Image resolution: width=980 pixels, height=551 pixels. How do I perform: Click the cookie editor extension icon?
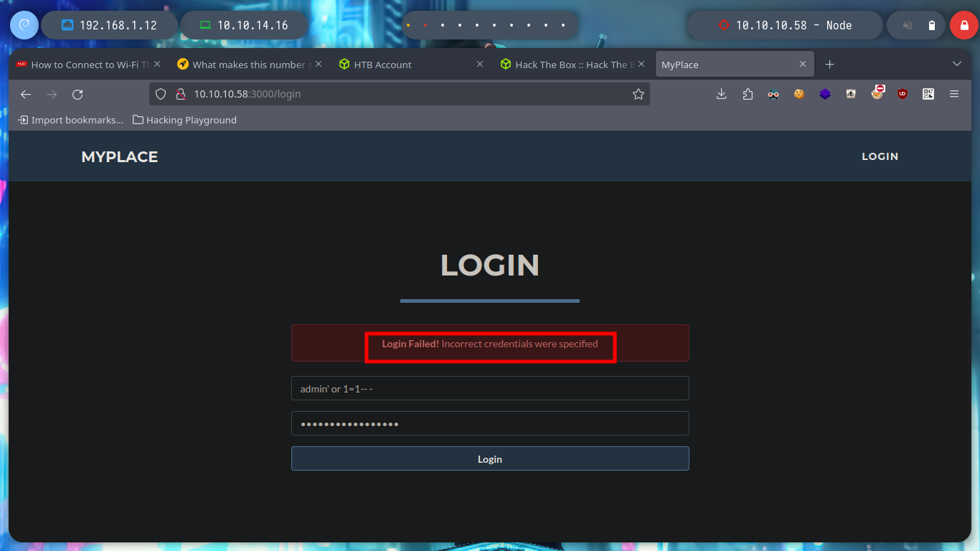799,94
